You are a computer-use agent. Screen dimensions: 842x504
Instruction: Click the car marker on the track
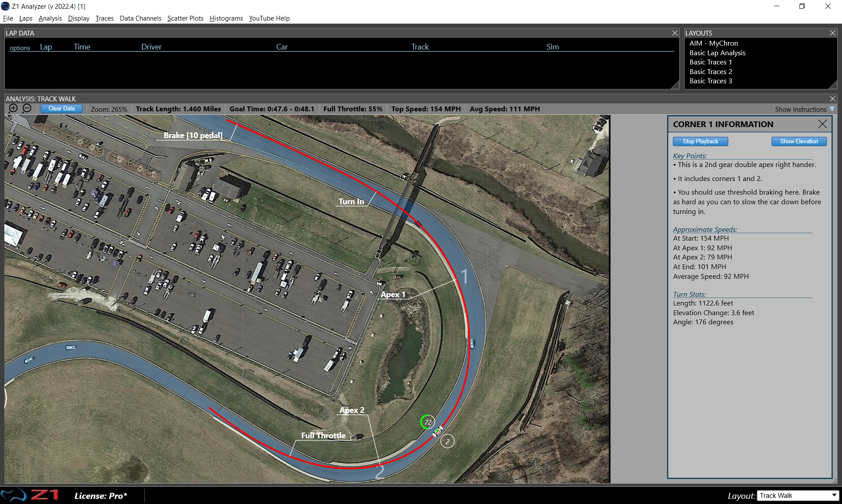438,432
